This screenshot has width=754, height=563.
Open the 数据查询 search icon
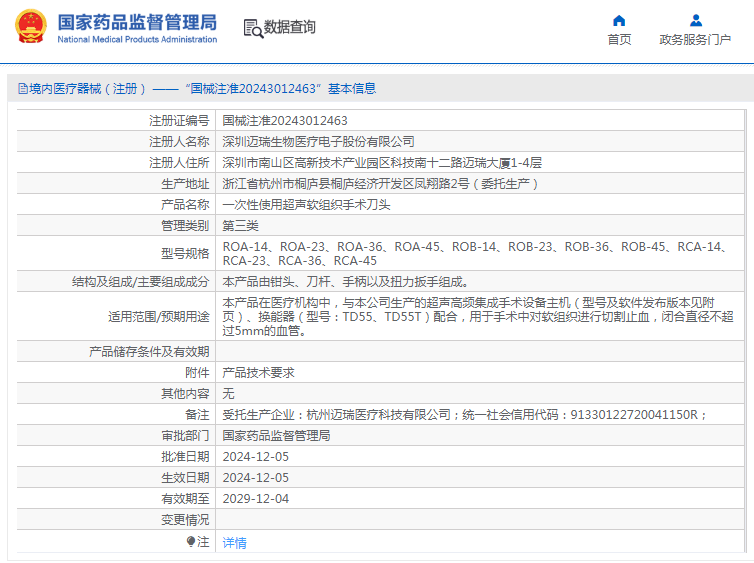253,28
